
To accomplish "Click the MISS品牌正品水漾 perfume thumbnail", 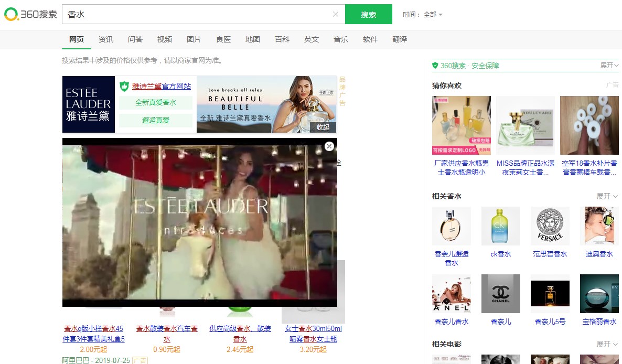I will (525, 125).
